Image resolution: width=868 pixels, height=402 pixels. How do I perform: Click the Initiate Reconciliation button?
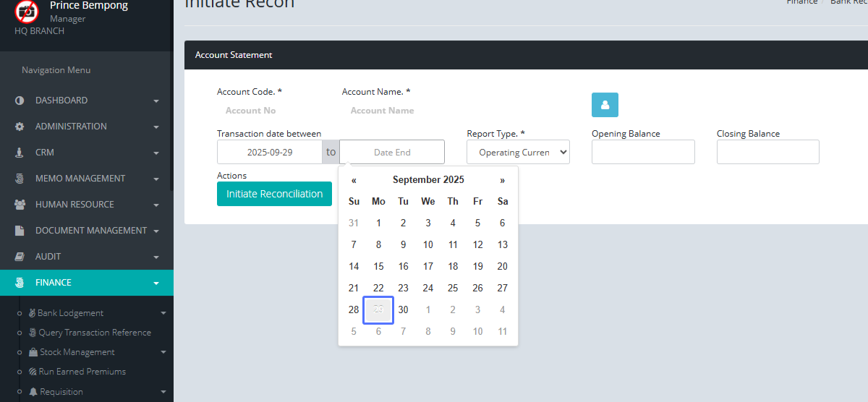(x=274, y=194)
